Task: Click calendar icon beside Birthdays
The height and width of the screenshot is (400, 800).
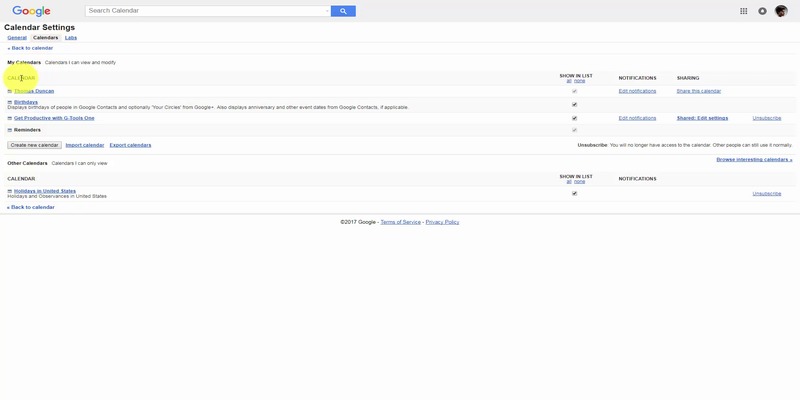Action: click(x=10, y=102)
